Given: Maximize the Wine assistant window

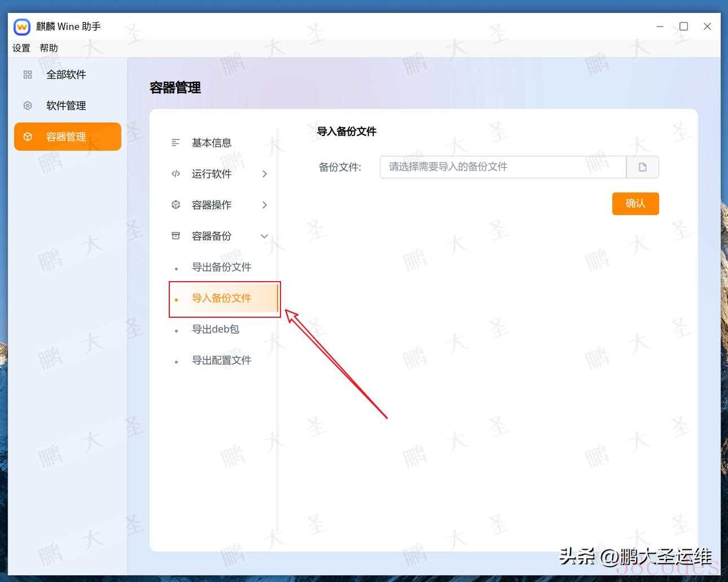Looking at the screenshot, I should click(683, 27).
